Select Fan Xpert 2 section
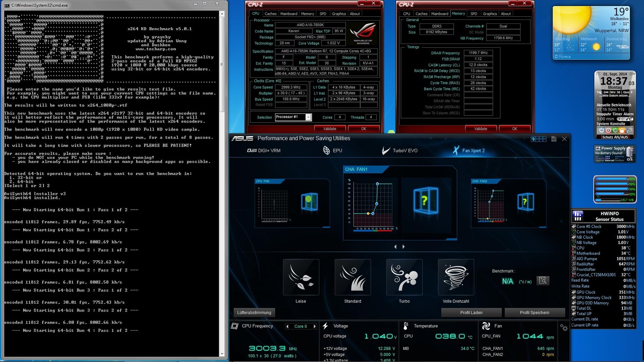Image resolution: width=644 pixels, height=362 pixels. (468, 151)
